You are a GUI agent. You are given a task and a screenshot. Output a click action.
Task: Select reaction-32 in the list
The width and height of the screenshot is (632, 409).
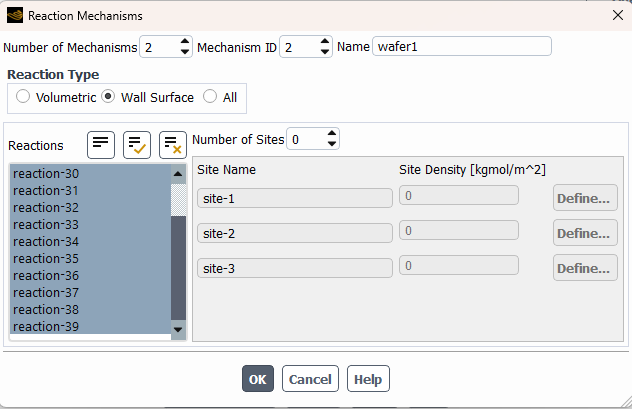[x=90, y=208]
